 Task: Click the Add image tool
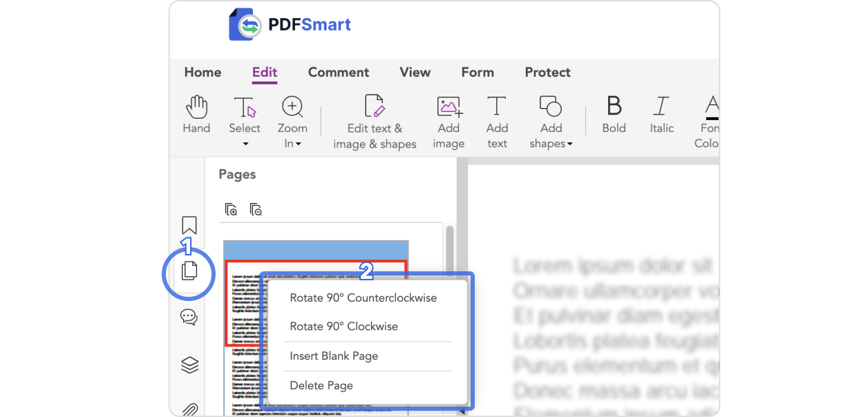pyautogui.click(x=449, y=122)
